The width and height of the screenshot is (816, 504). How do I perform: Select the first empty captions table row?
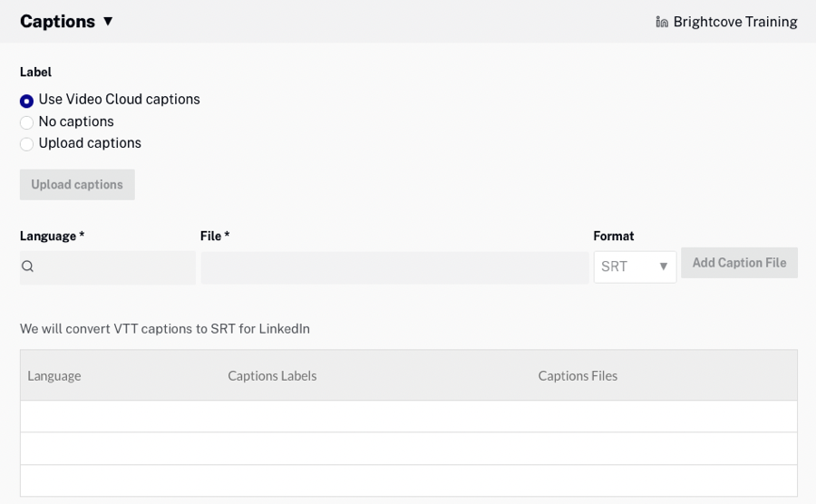408,417
